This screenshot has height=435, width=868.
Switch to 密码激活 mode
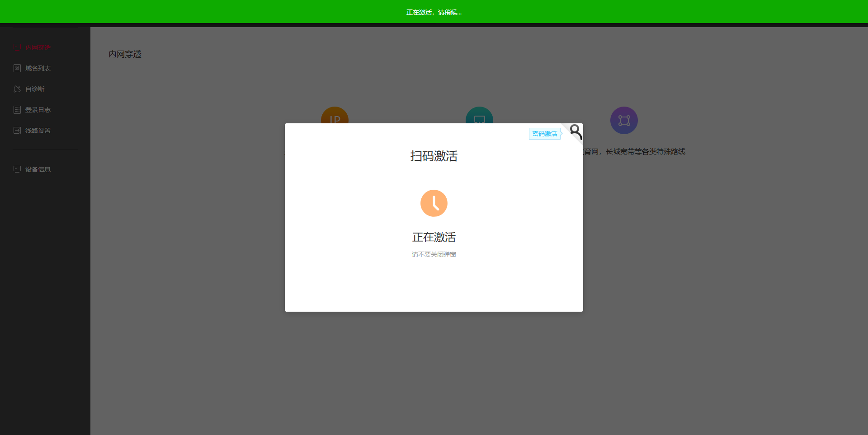(x=545, y=134)
